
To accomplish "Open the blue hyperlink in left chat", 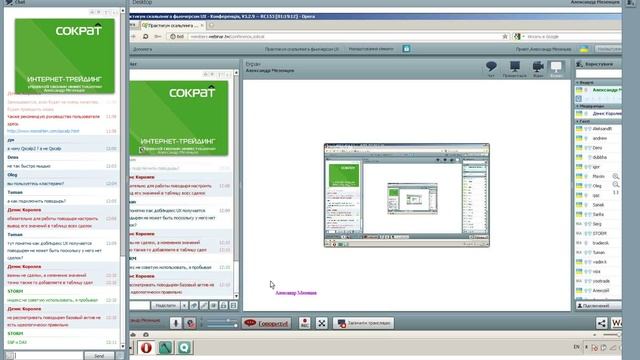I will (x=43, y=131).
